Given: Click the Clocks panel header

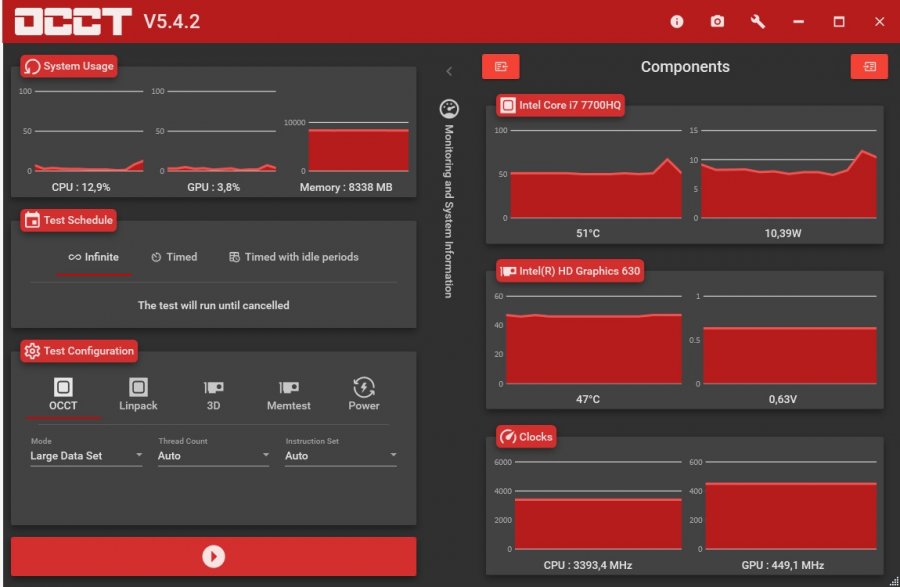Looking at the screenshot, I should tap(526, 437).
